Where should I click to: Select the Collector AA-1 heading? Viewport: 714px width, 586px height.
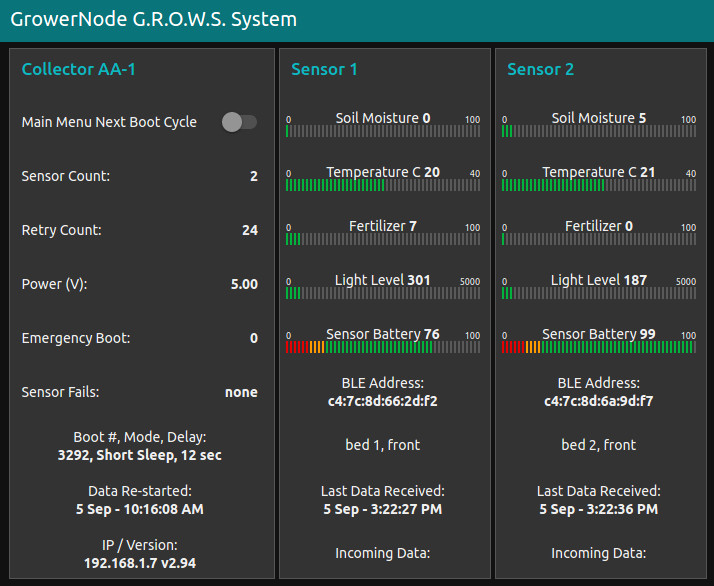79,69
